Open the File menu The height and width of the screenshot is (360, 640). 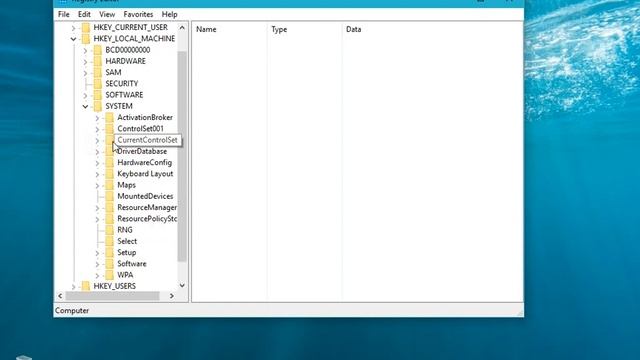pyautogui.click(x=64, y=14)
